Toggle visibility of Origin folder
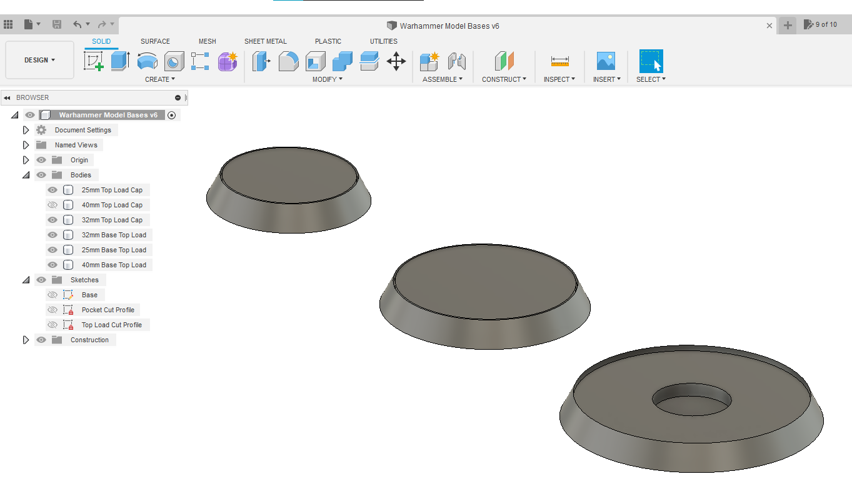Screen dimensions: 852x504 coord(41,160)
